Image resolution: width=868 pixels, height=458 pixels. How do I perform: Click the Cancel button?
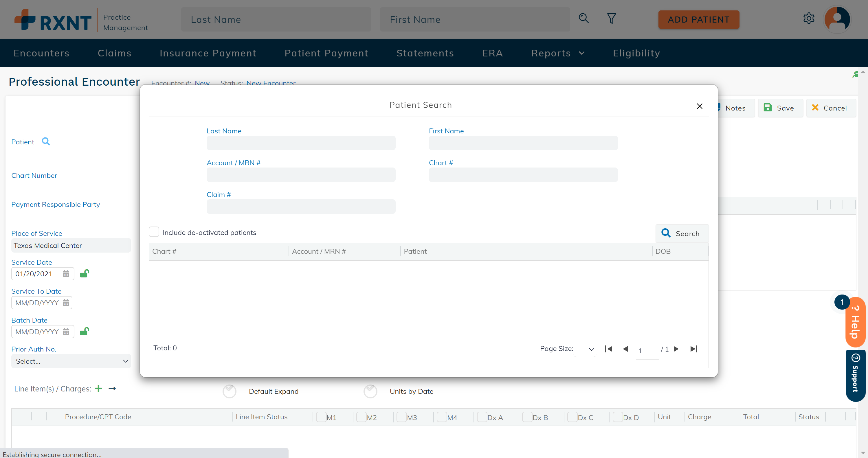(831, 108)
